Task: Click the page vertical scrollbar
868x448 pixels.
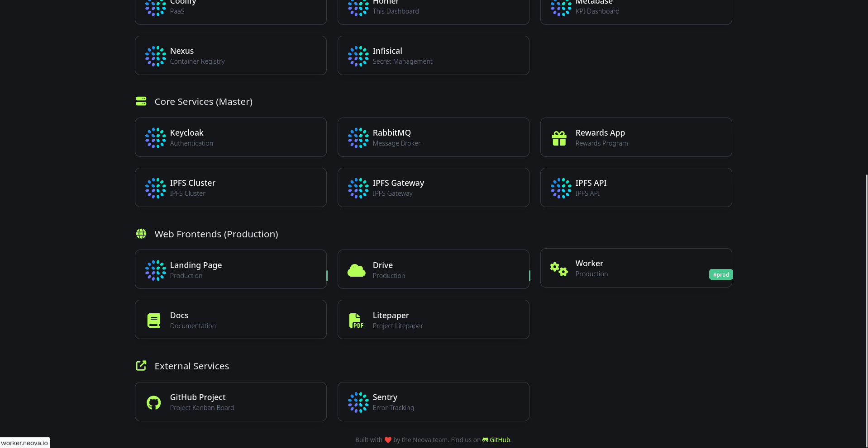Action: pos(866,307)
